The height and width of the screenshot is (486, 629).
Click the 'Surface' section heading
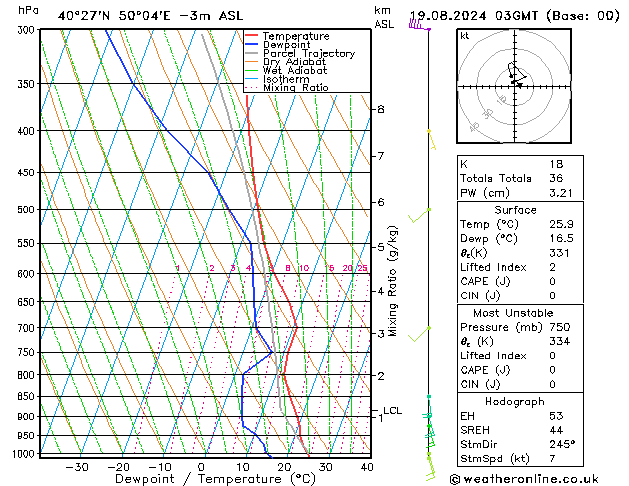point(515,210)
